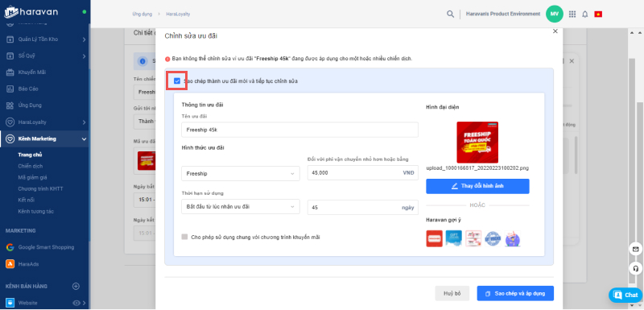Uncheck Sao chép thành ưu đãi mới checkbox

click(x=177, y=81)
